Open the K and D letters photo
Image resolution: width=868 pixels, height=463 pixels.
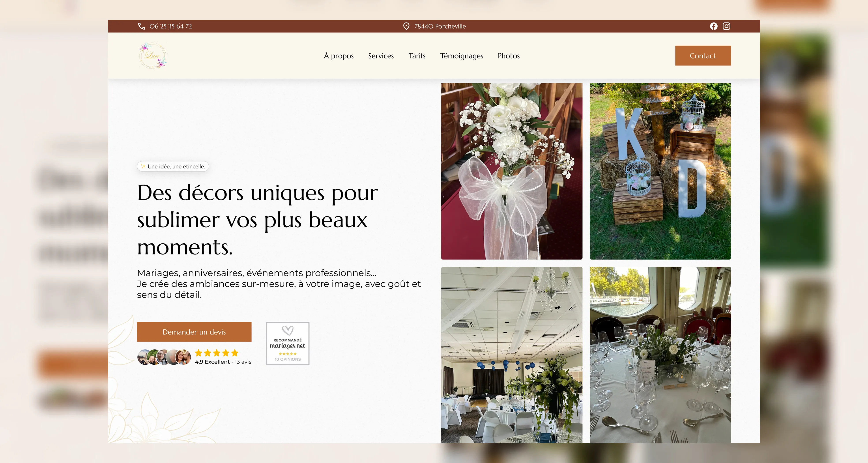(660, 172)
